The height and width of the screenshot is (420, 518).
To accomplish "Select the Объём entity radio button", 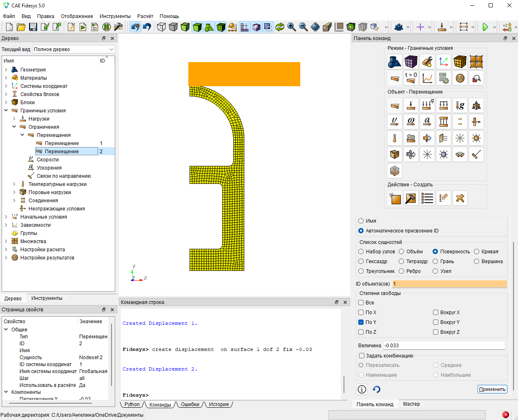I will pos(402,252).
